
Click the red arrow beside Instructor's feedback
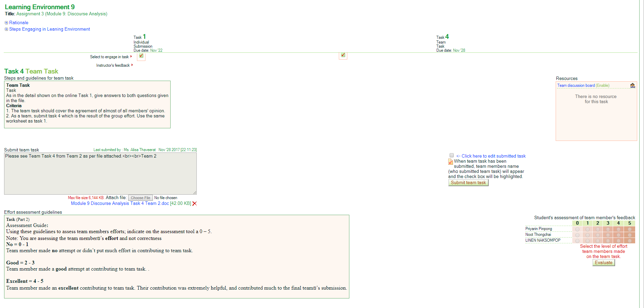pyautogui.click(x=132, y=65)
